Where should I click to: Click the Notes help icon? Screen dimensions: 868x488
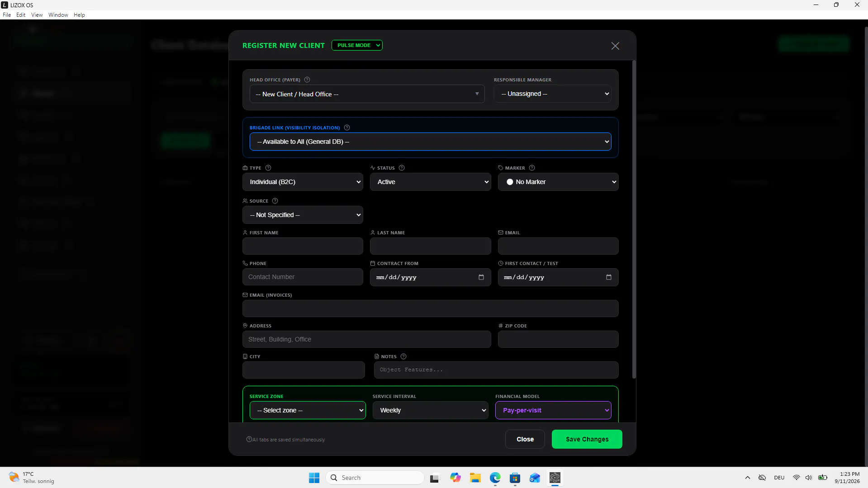pyautogui.click(x=403, y=356)
